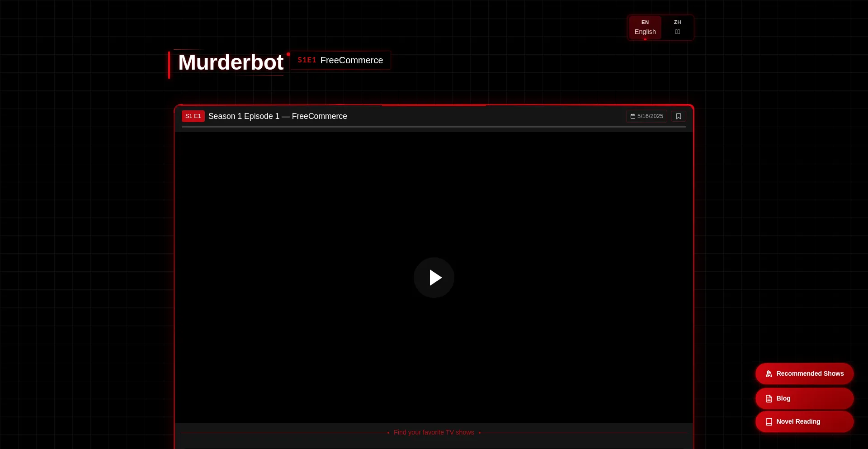The width and height of the screenshot is (868, 449).
Task: Click the red S1 E1 badge in the player header
Action: [x=193, y=116]
